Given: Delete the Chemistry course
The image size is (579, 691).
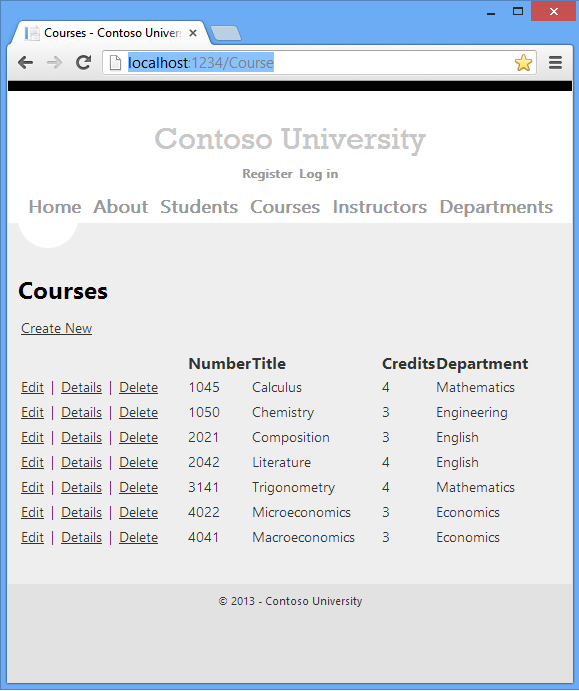Looking at the screenshot, I should [138, 412].
